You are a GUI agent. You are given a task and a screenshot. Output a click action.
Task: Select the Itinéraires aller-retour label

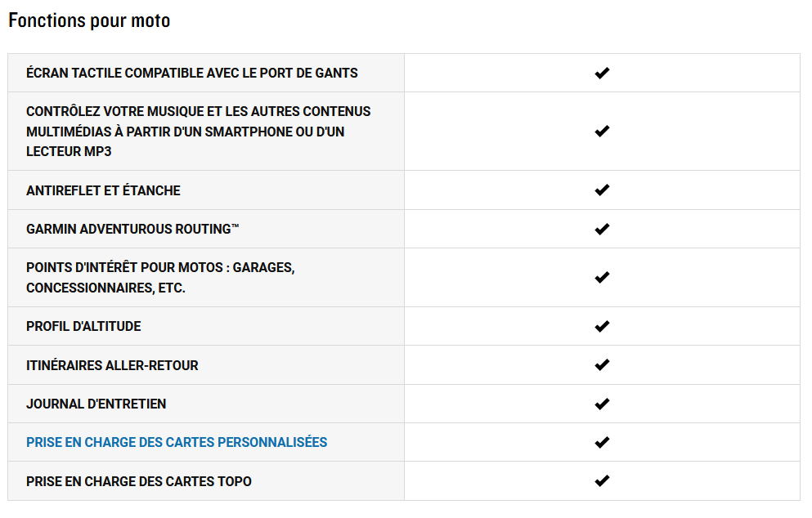click(112, 365)
